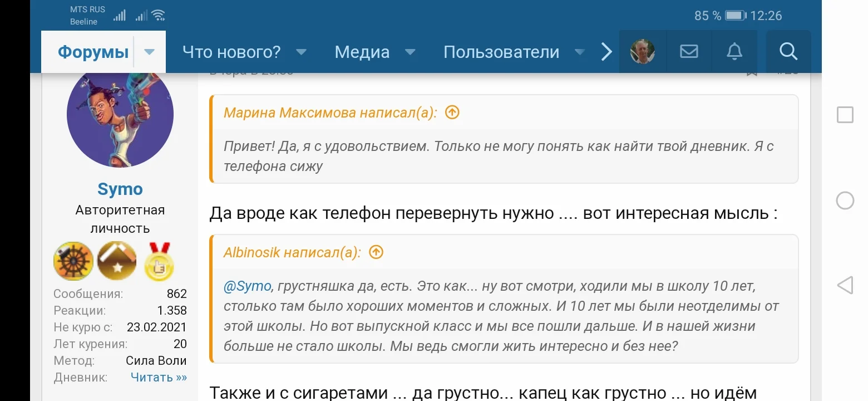
Task: Jump to Albinosik's original post via arrow
Action: (376, 252)
